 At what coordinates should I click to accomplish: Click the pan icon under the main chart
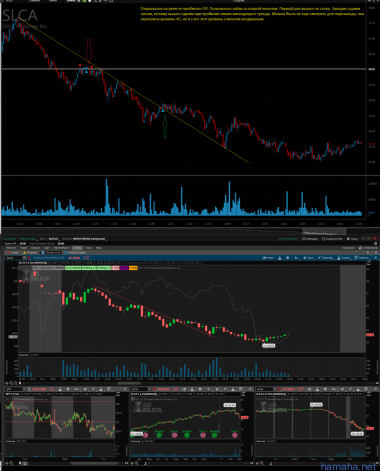(7, 383)
